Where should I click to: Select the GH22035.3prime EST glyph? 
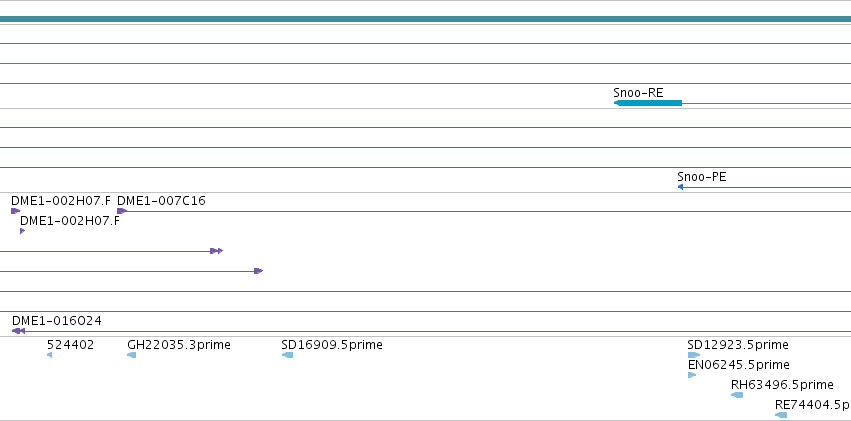[131, 355]
